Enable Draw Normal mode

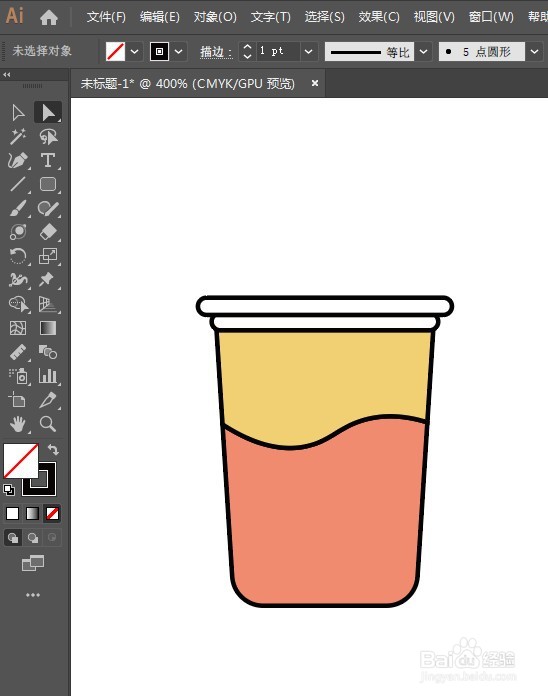pos(12,538)
